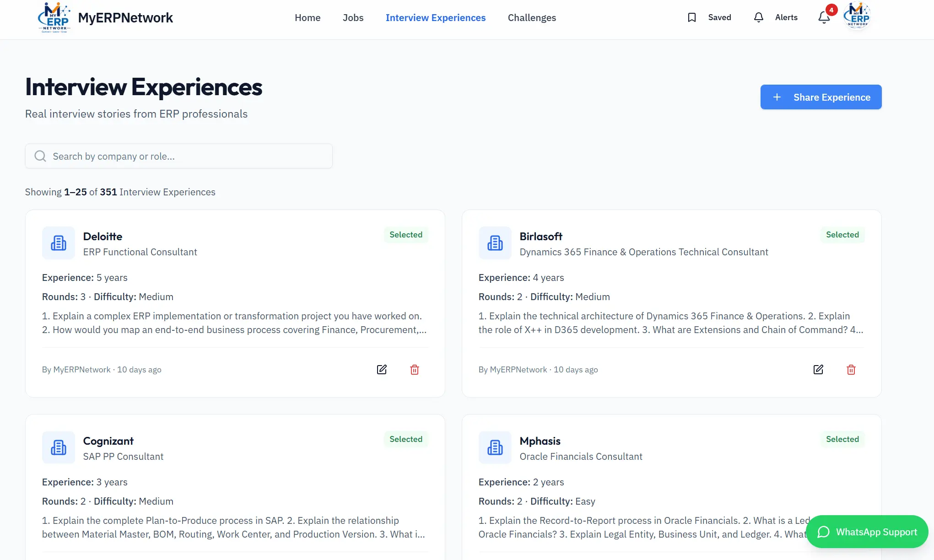Click 'SAP PP Consultant' role text
Viewport: 934px width, 560px height.
click(x=123, y=457)
